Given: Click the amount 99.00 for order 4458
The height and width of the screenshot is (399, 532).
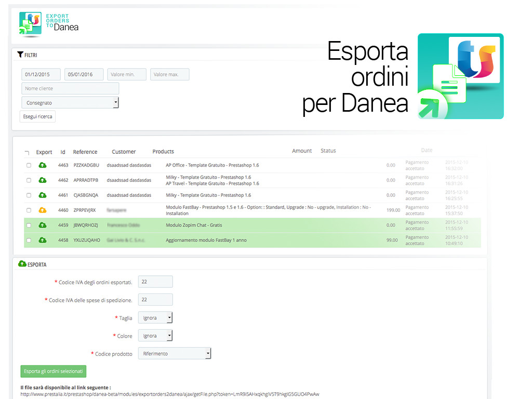Looking at the screenshot, I should point(392,240).
